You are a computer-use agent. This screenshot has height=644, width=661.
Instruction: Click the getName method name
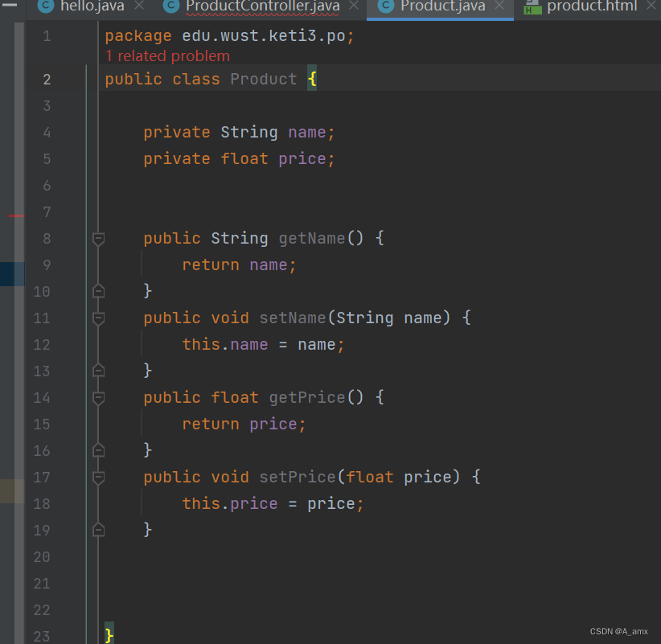tap(311, 239)
